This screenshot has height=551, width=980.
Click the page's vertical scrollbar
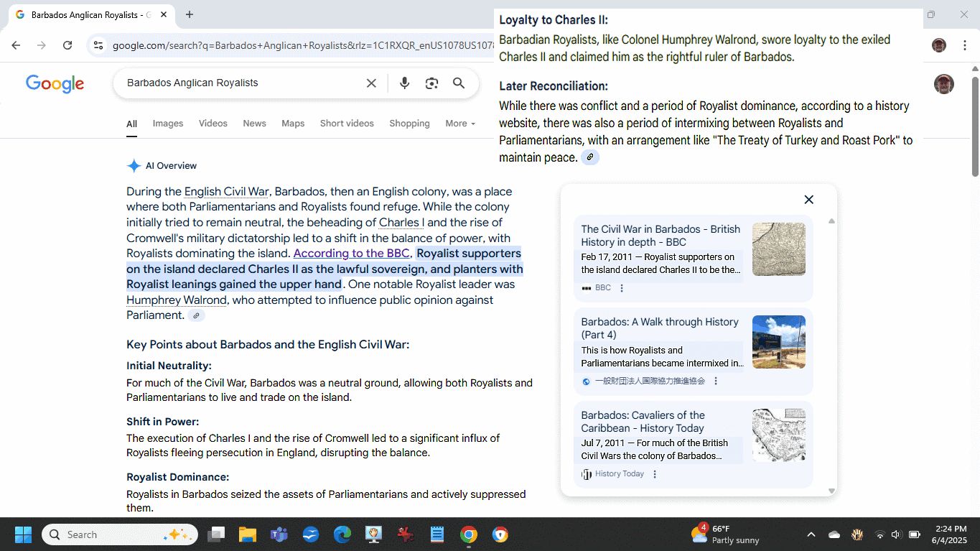point(974,122)
